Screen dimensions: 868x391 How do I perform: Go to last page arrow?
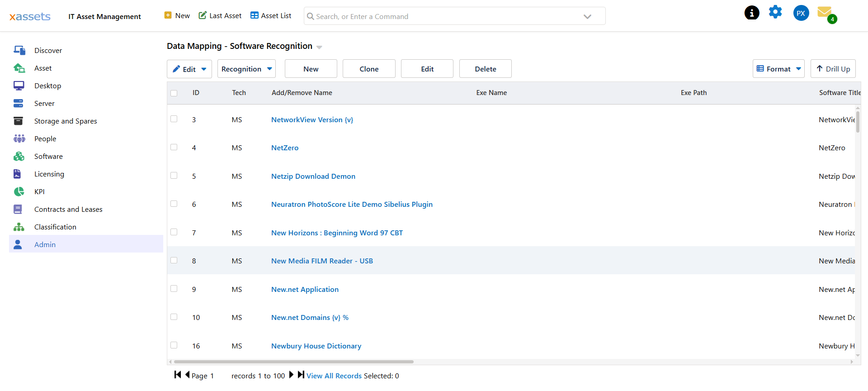301,375
